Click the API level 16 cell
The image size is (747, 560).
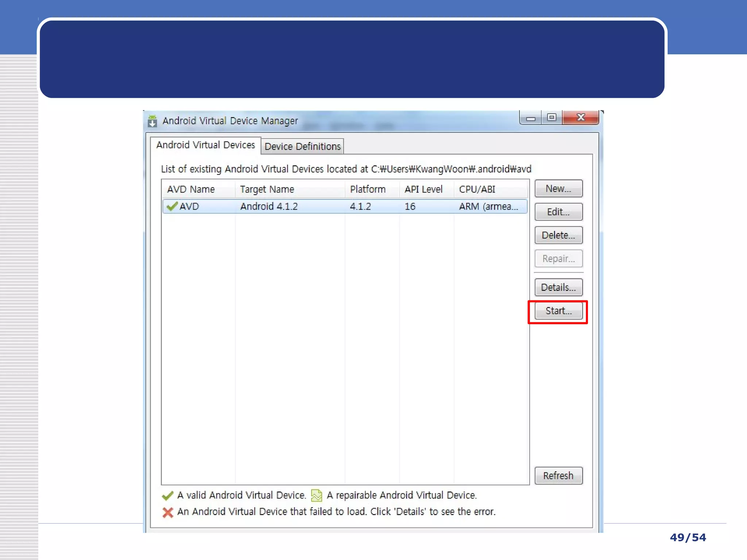pos(410,206)
